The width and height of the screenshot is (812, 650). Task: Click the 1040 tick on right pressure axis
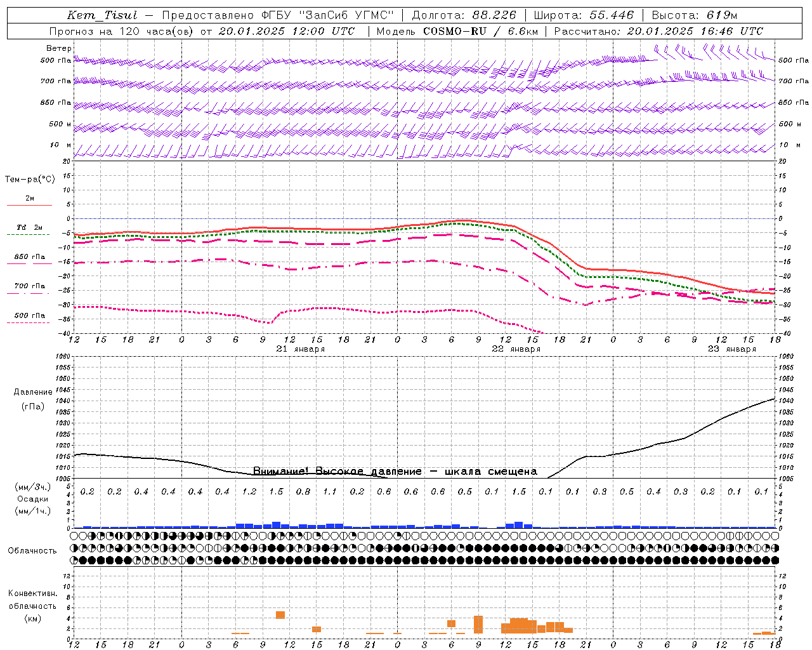click(x=786, y=401)
